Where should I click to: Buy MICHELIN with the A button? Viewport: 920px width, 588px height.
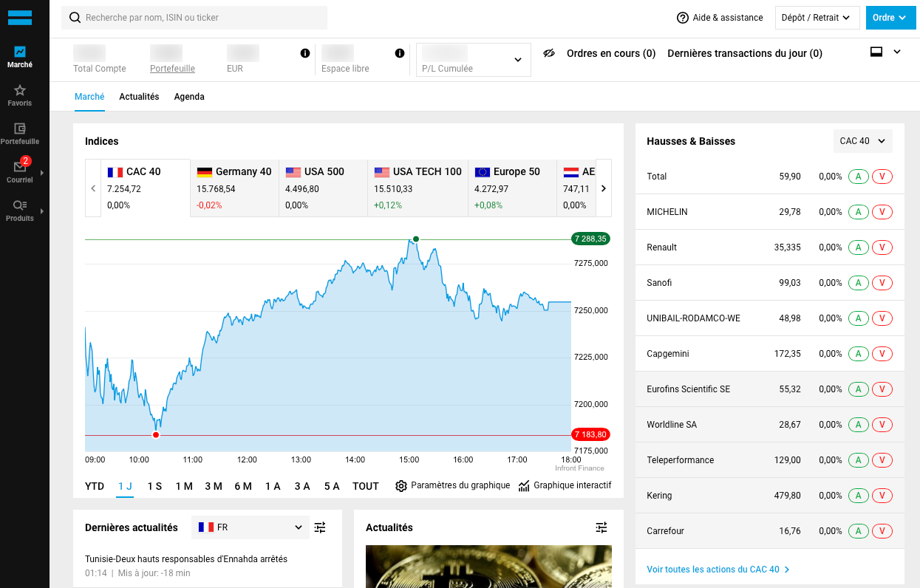click(858, 212)
